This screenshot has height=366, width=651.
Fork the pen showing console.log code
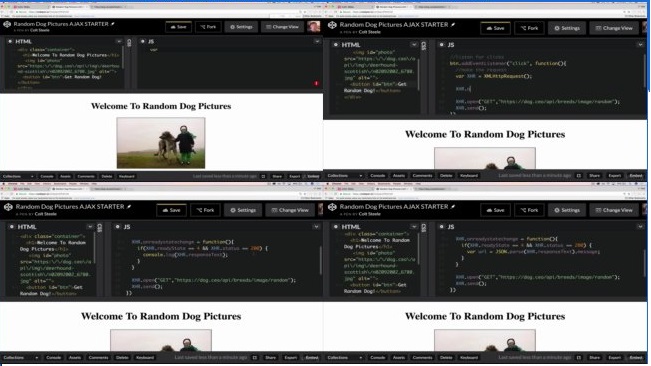pyautogui.click(x=205, y=210)
